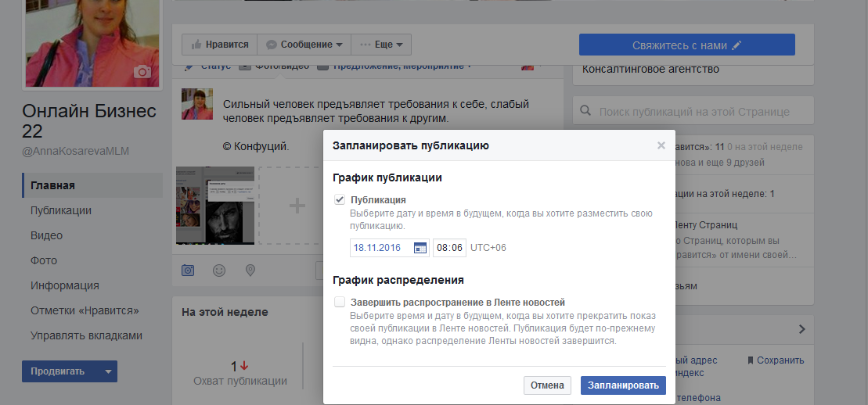868x405 pixels.
Task: Click the camera icon on profile photo
Action: (142, 72)
